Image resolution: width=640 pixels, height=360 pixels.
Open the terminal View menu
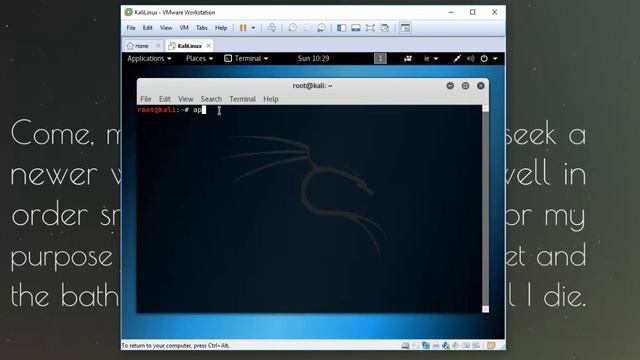pos(185,99)
